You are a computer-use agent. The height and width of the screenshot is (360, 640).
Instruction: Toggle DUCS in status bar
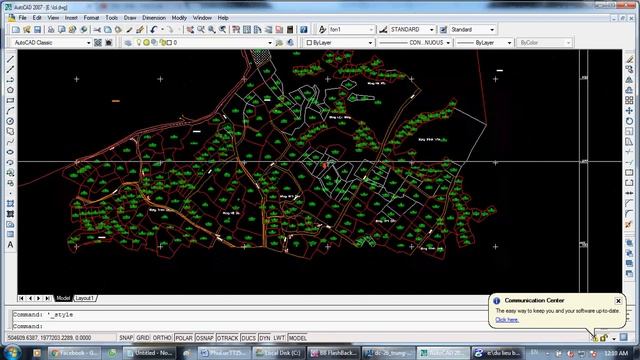point(249,338)
